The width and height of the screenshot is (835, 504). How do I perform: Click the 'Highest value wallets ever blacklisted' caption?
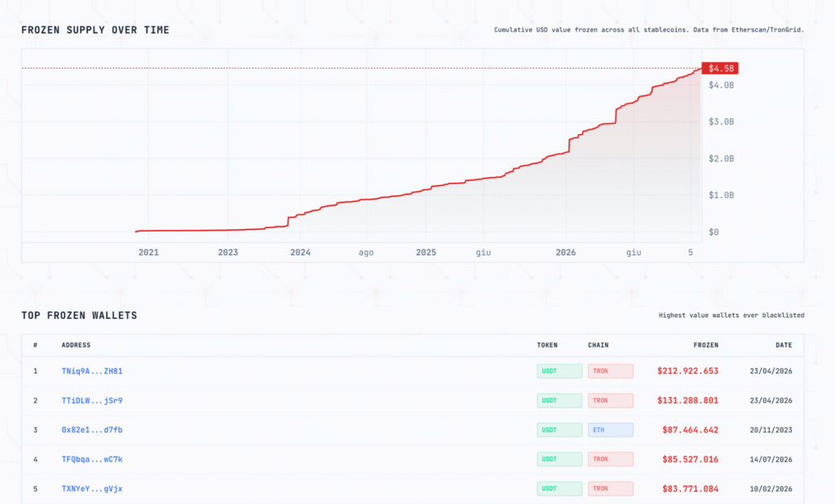pos(731,316)
